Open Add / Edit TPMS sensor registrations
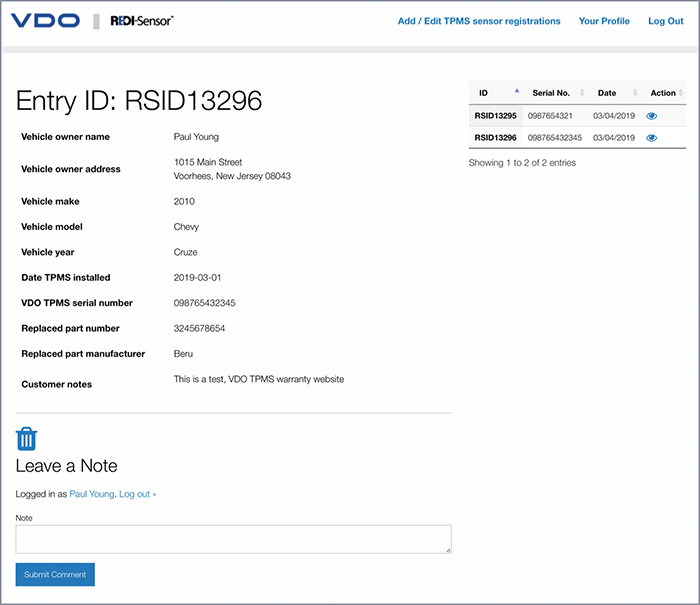 click(479, 21)
